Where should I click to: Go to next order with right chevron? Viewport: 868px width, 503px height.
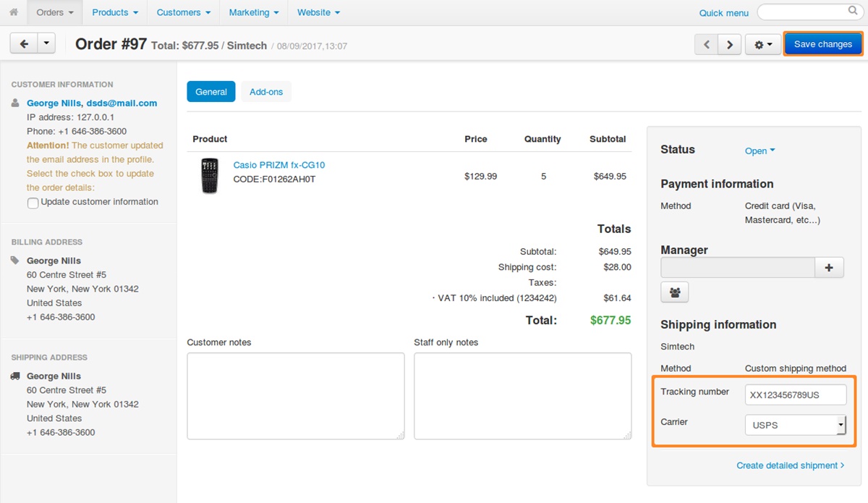730,44
